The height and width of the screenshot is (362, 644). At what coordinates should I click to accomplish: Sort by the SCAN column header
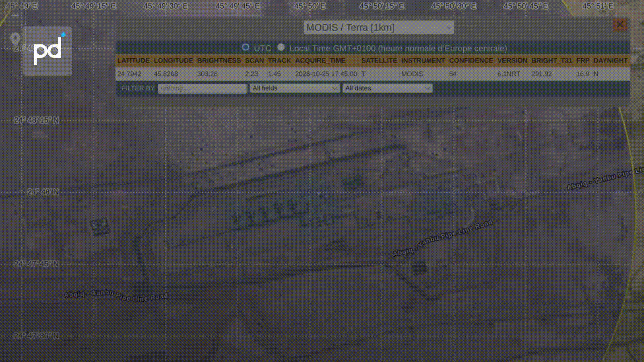pos(254,60)
